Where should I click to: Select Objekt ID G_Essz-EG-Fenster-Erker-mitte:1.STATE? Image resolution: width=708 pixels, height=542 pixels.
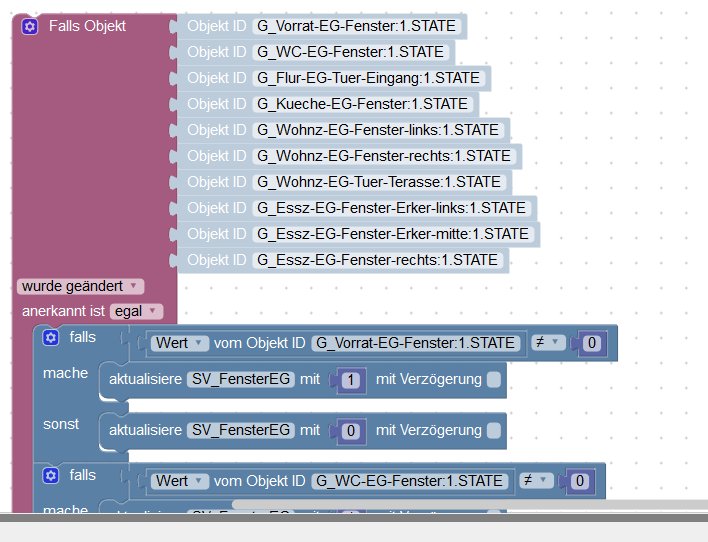point(393,234)
